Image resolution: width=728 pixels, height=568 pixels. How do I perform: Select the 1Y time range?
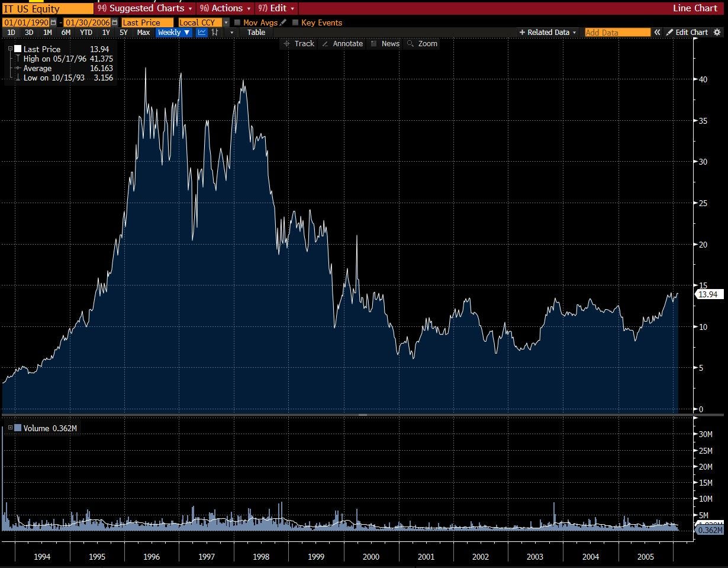[x=106, y=33]
